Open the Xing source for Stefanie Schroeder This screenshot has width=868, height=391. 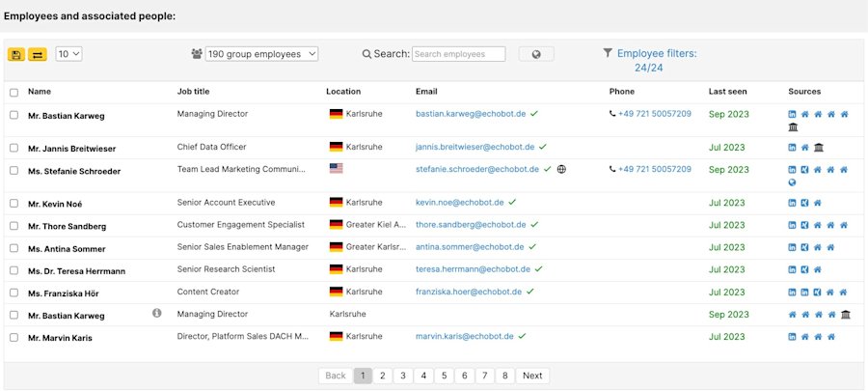[805, 170]
